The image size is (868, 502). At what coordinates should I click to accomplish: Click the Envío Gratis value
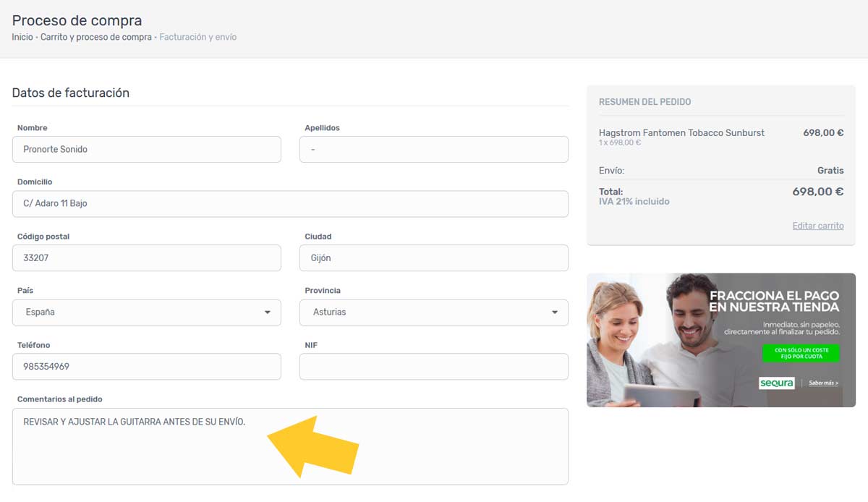pyautogui.click(x=830, y=171)
